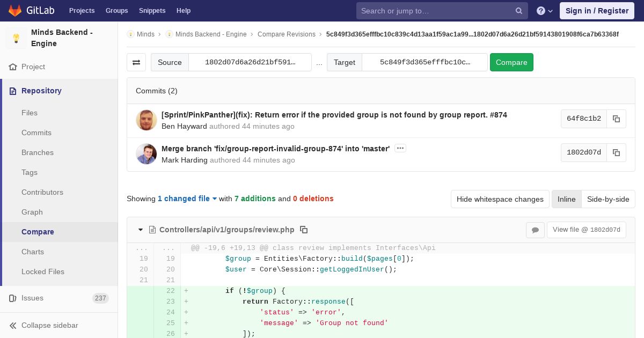Open Branches in repository sidebar

[38, 152]
